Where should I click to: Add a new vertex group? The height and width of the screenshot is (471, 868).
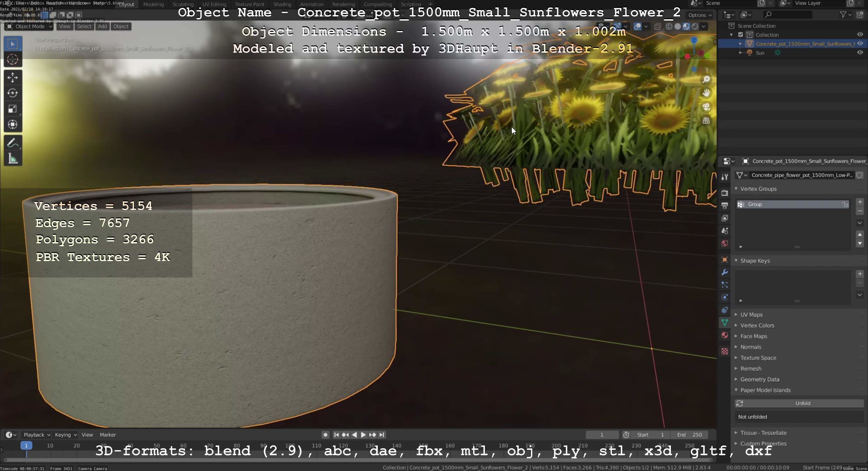(860, 202)
